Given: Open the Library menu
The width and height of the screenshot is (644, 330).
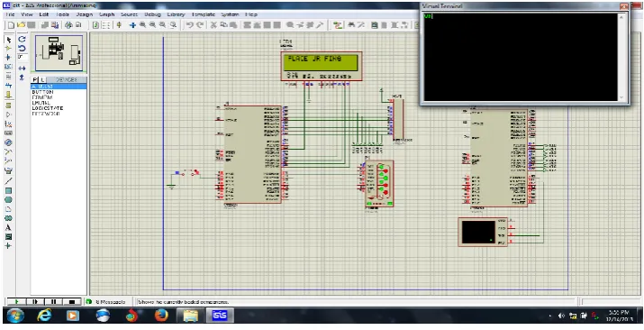Looking at the screenshot, I should pos(176,14).
